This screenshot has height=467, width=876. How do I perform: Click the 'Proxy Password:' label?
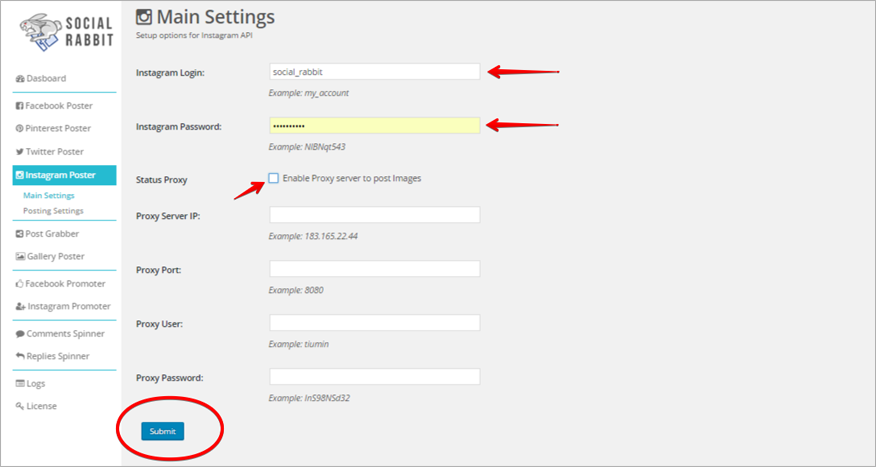(x=170, y=378)
